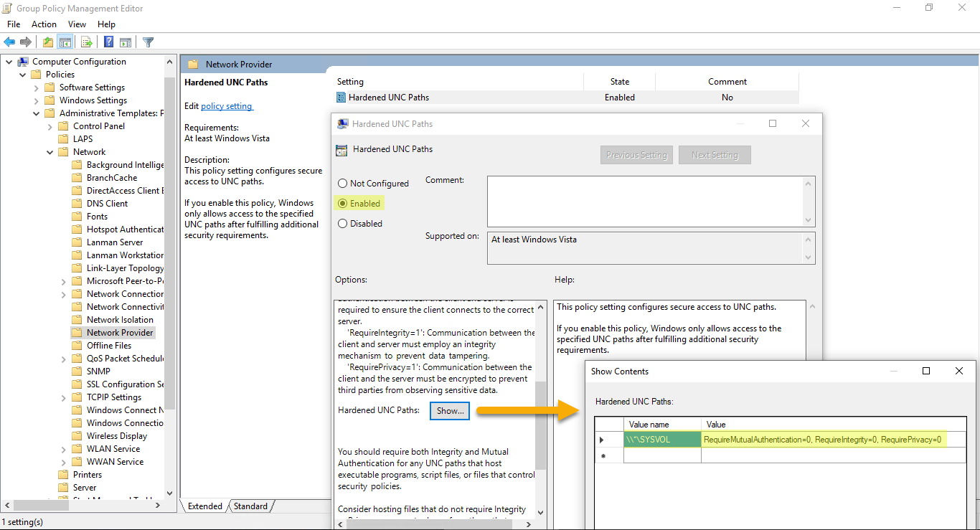
Task: Click the Group Policy Management Editor title icon
Action: [8, 9]
